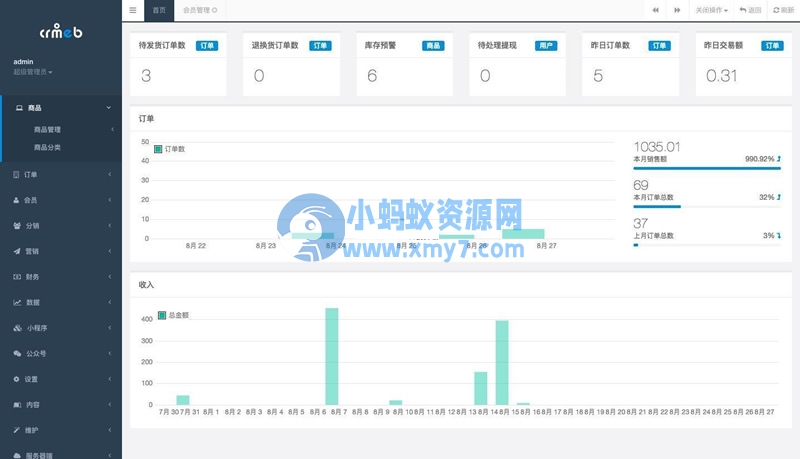Click the 库存预警 value 6
800x459 pixels.
click(x=372, y=76)
